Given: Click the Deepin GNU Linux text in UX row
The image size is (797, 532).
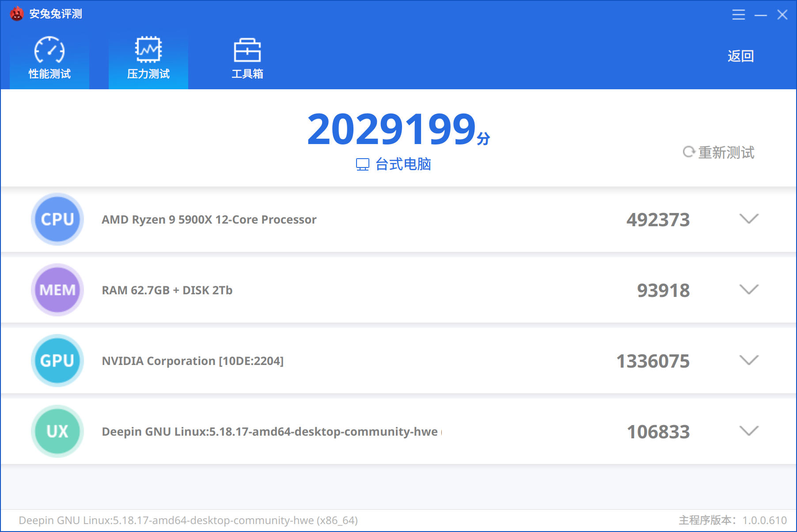Looking at the screenshot, I should coord(272,432).
